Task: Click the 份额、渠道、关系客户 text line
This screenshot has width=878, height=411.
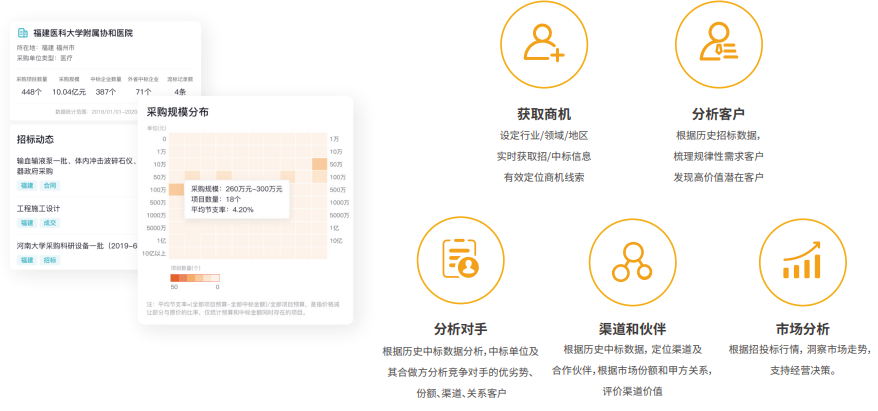Action: tap(460, 393)
